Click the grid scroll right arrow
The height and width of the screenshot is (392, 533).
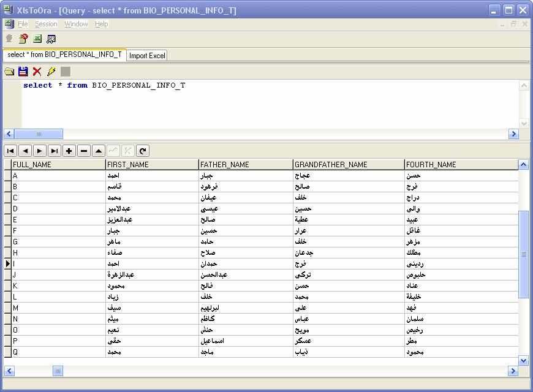pos(513,371)
